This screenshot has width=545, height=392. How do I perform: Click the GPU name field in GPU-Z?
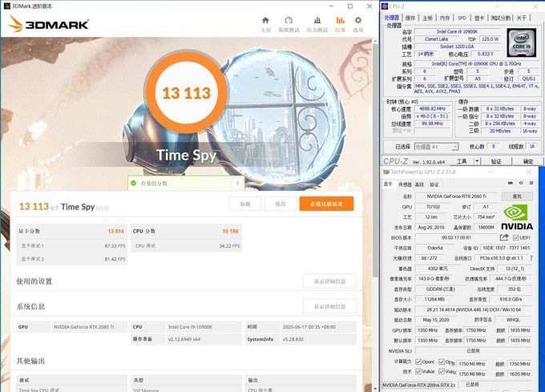click(456, 196)
